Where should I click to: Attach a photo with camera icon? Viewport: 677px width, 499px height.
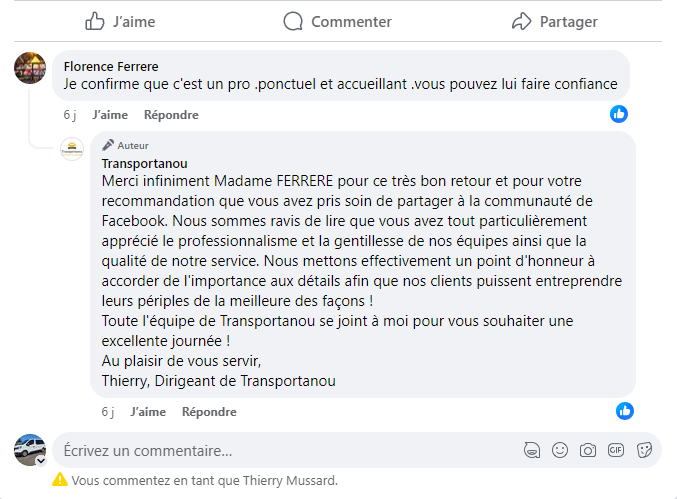[x=588, y=450]
